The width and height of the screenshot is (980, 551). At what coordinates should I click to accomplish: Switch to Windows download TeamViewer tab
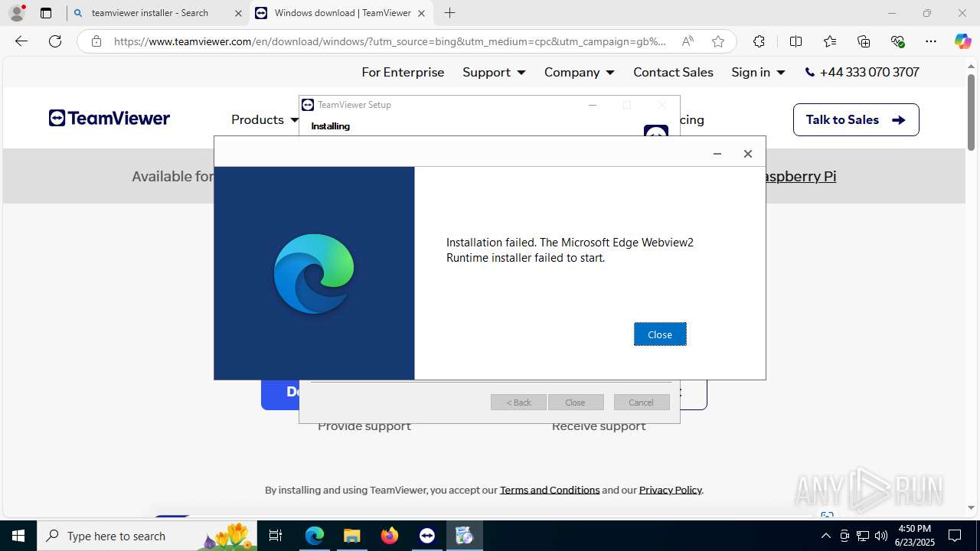click(341, 13)
